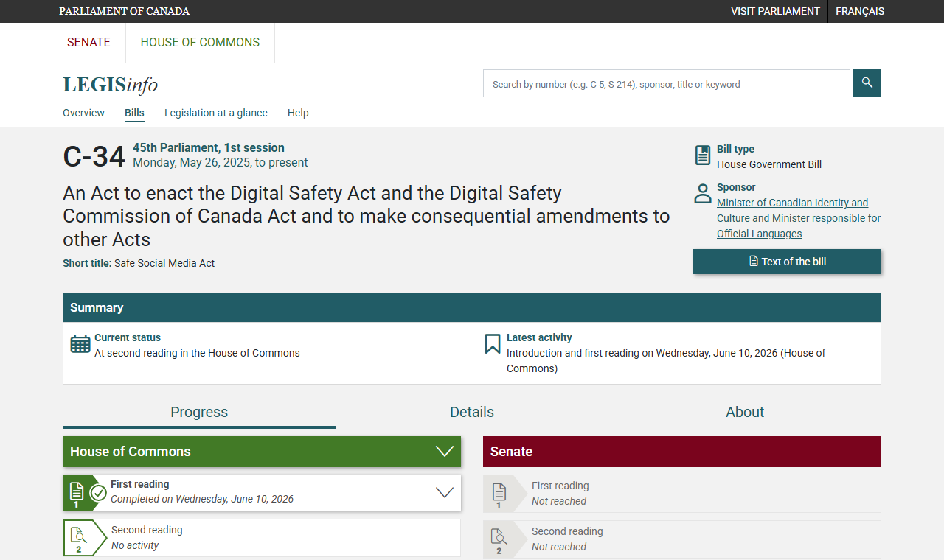Focus the bill search input field
This screenshot has height=560, width=944.
[667, 83]
